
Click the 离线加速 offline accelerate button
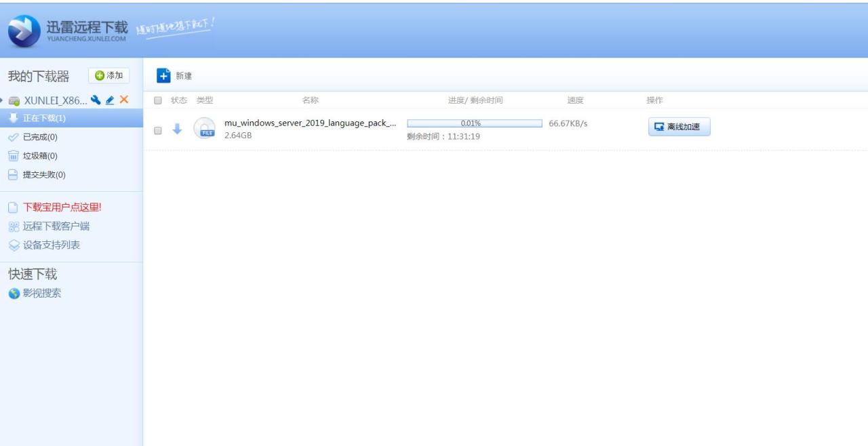click(679, 127)
